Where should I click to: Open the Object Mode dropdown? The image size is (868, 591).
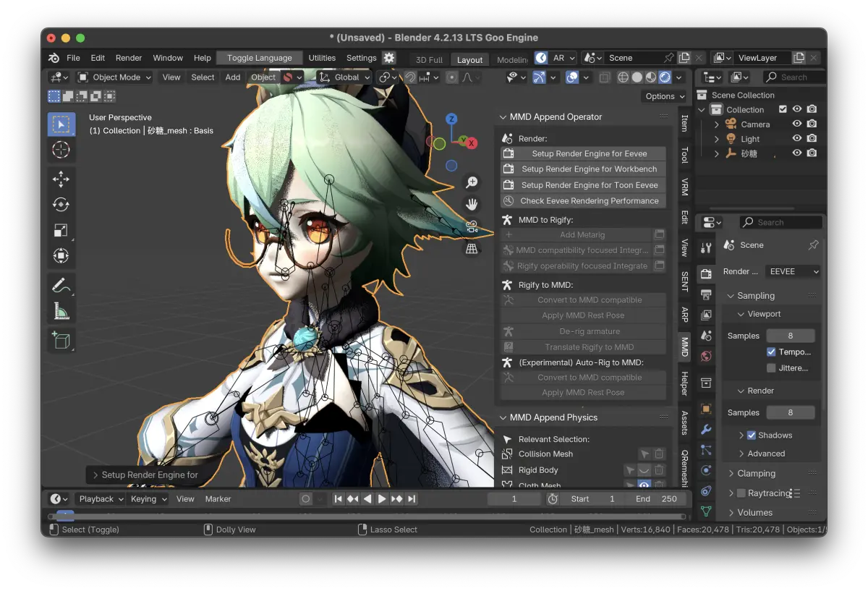[x=114, y=77]
